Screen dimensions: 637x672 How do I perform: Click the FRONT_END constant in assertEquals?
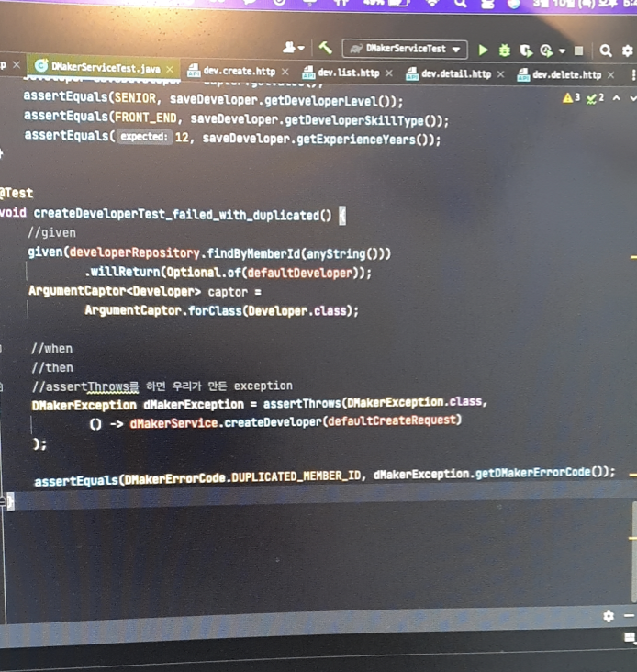146,118
